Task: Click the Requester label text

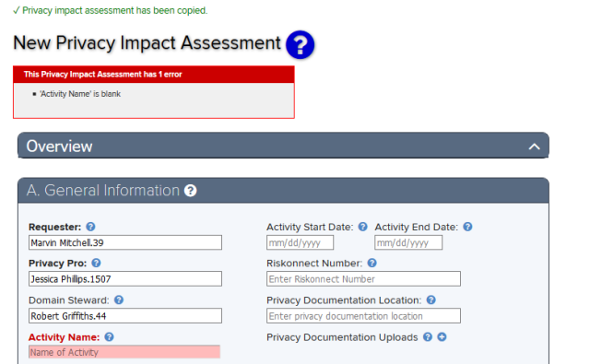Action: 55,227
